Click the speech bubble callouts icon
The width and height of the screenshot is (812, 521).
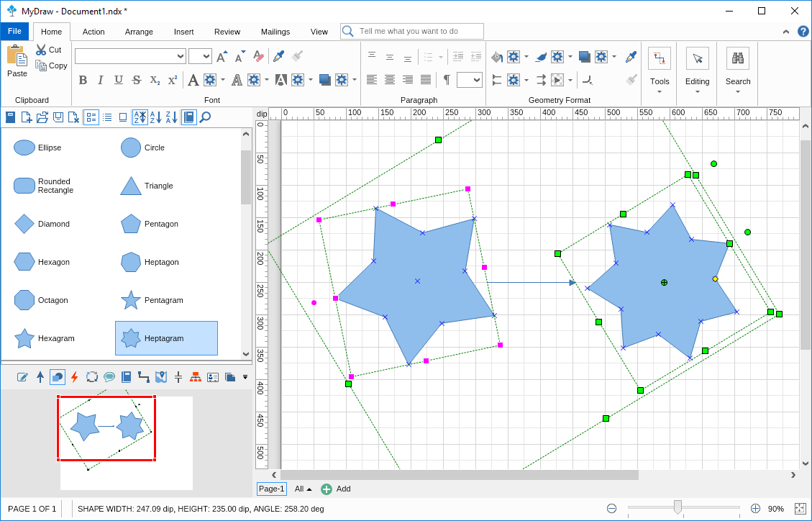109,377
